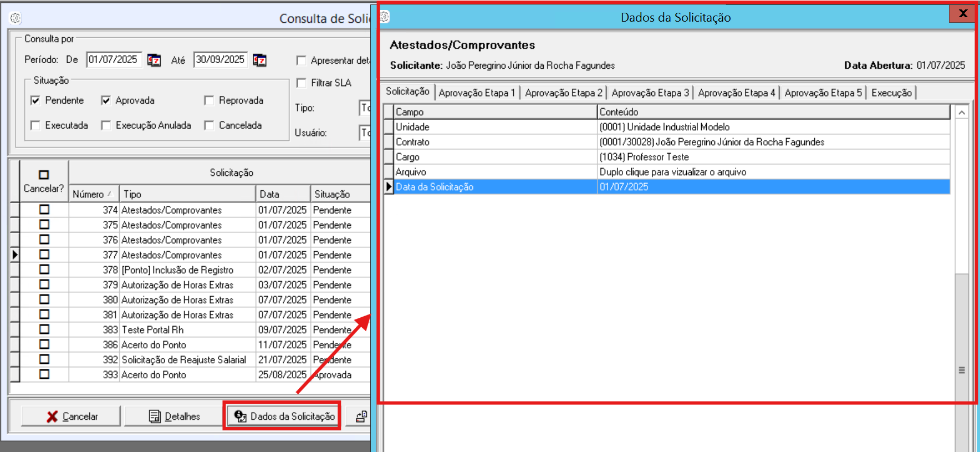This screenshot has height=452, width=980.
Task: Open calendar picker for the De start date
Action: 154,60
